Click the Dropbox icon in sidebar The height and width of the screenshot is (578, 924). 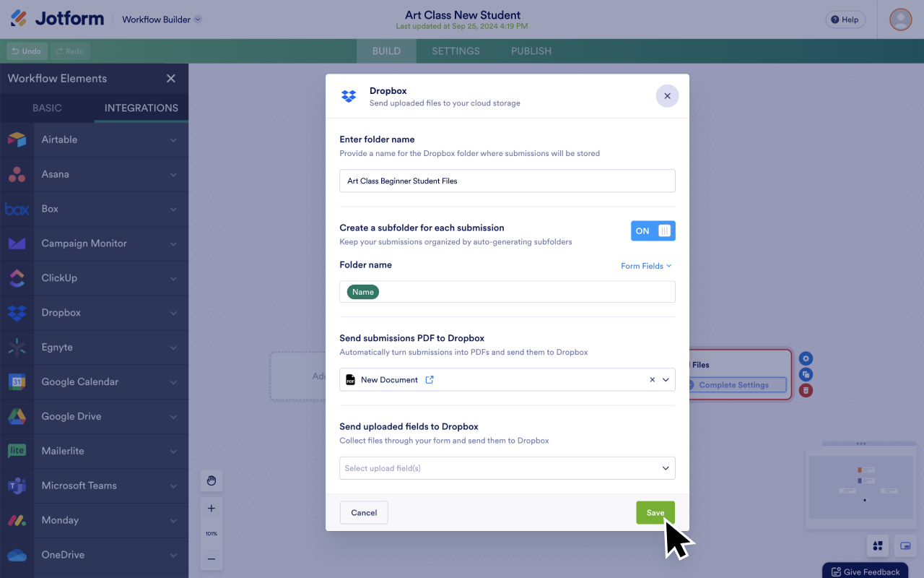pos(17,313)
